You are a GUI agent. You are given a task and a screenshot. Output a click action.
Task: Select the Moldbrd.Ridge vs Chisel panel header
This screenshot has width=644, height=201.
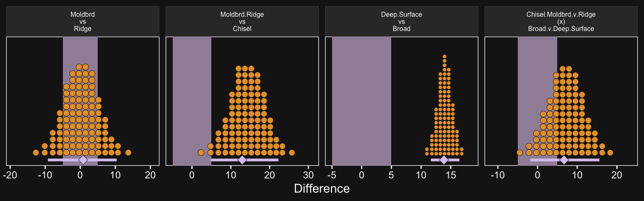tap(242, 22)
